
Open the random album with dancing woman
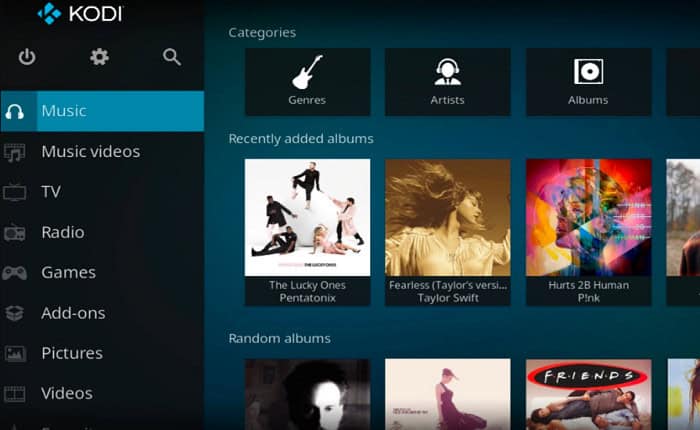coord(448,394)
